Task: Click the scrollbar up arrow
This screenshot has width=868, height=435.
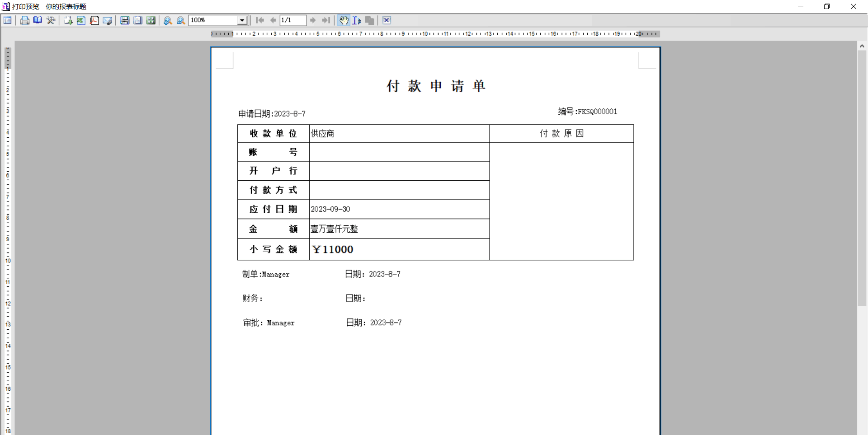Action: [x=862, y=46]
